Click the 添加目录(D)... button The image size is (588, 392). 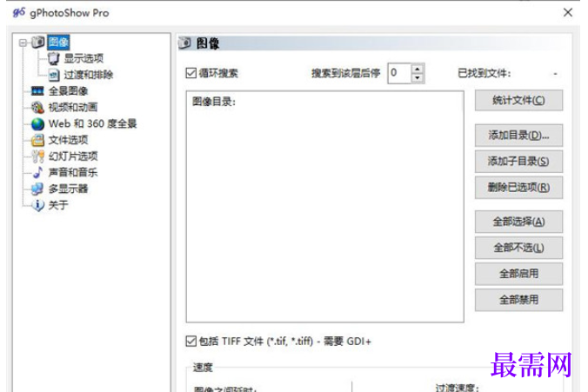coord(518,136)
